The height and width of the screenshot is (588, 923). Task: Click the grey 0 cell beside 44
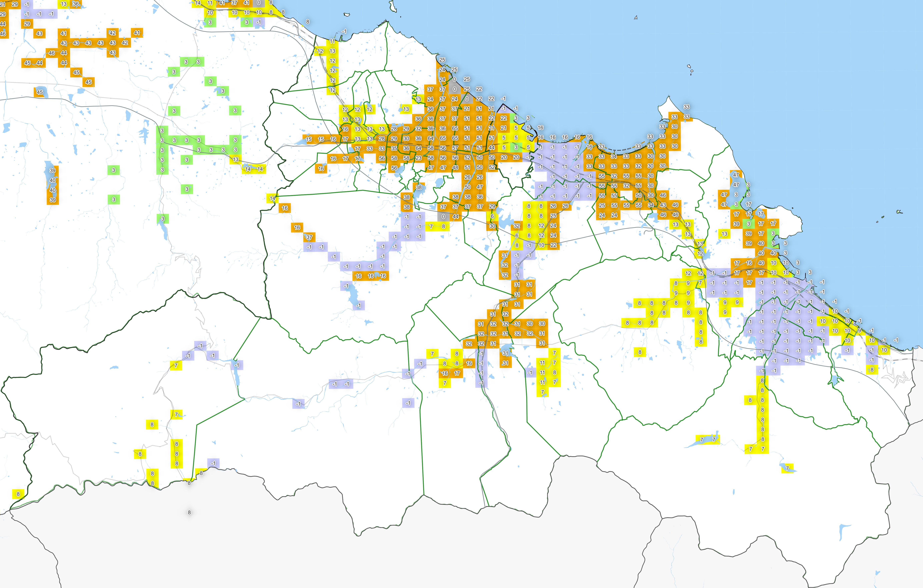click(x=443, y=217)
